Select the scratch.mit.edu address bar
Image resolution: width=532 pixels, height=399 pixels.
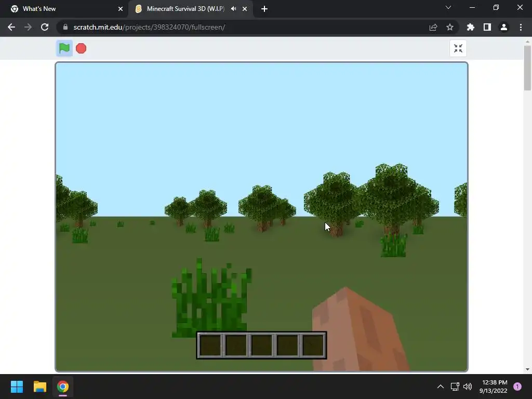[x=244, y=27]
